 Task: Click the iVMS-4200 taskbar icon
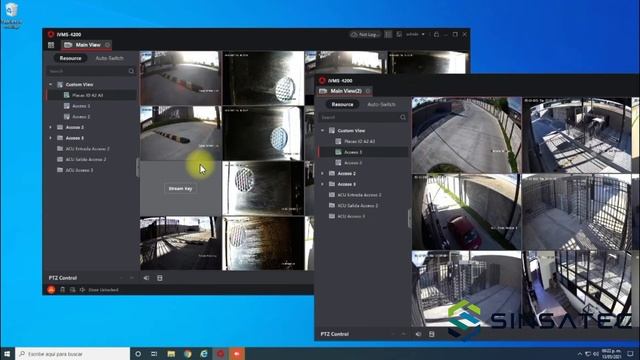point(220,354)
